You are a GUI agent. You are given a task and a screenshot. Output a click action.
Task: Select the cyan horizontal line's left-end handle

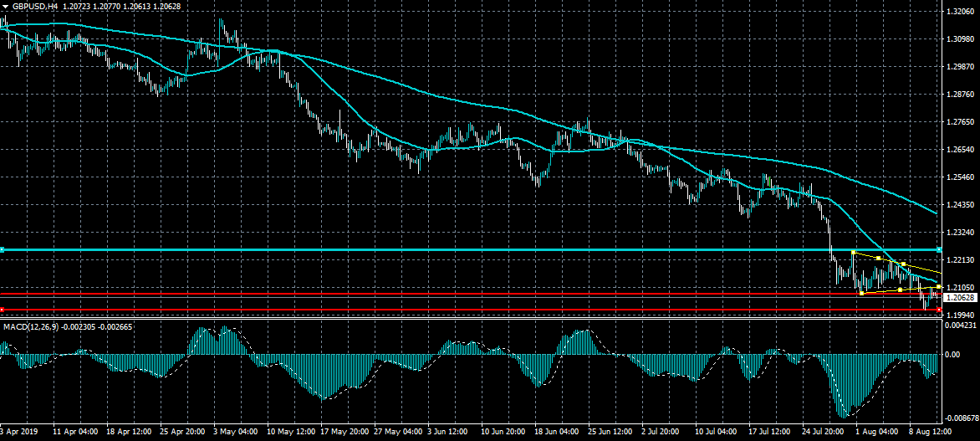coord(3,250)
